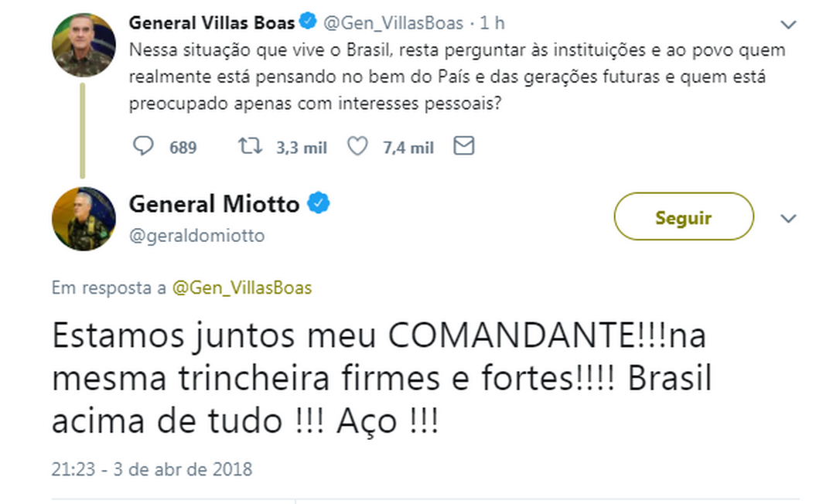Click the @Gen_VillasBoas handle beside the name
Image resolution: width=840 pixels, height=504 pixels.
392,23
